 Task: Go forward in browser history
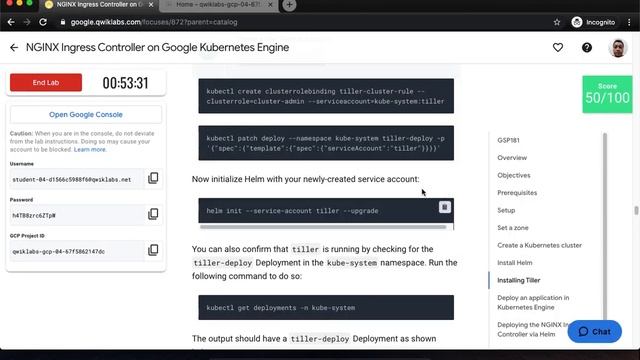27,22
